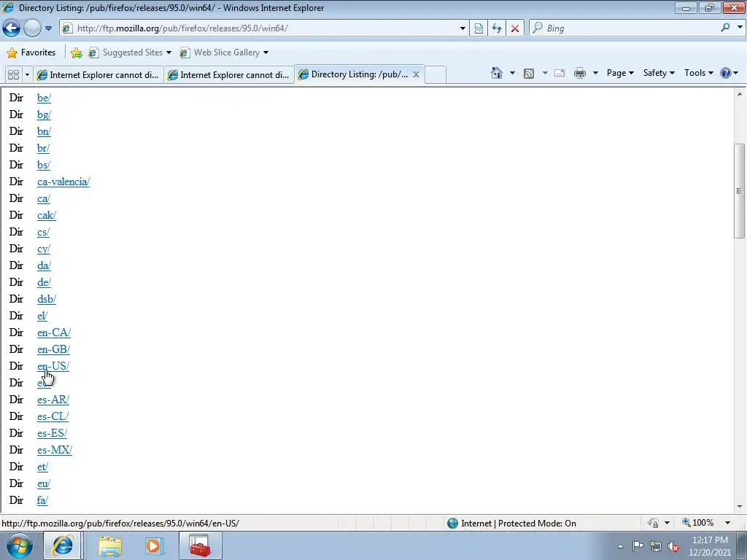Click the Quick Tabs grid icon

click(14, 75)
